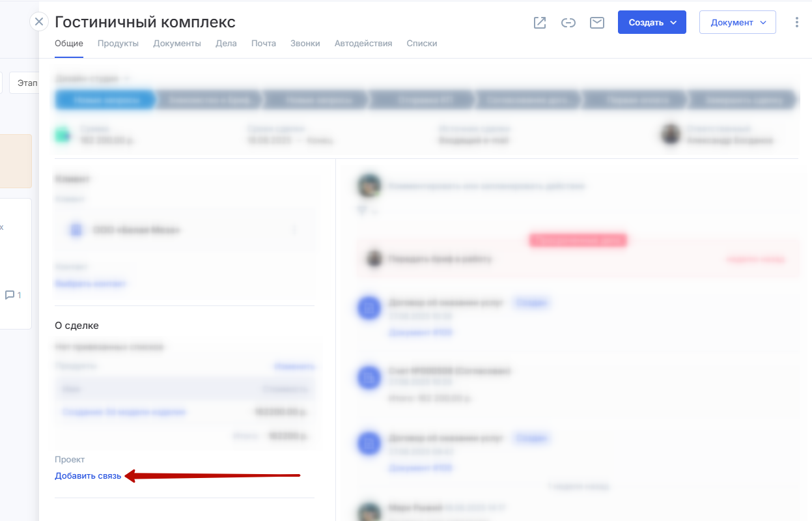Open the Списки tab
Screen dimensions: 812x521
[x=422, y=44]
